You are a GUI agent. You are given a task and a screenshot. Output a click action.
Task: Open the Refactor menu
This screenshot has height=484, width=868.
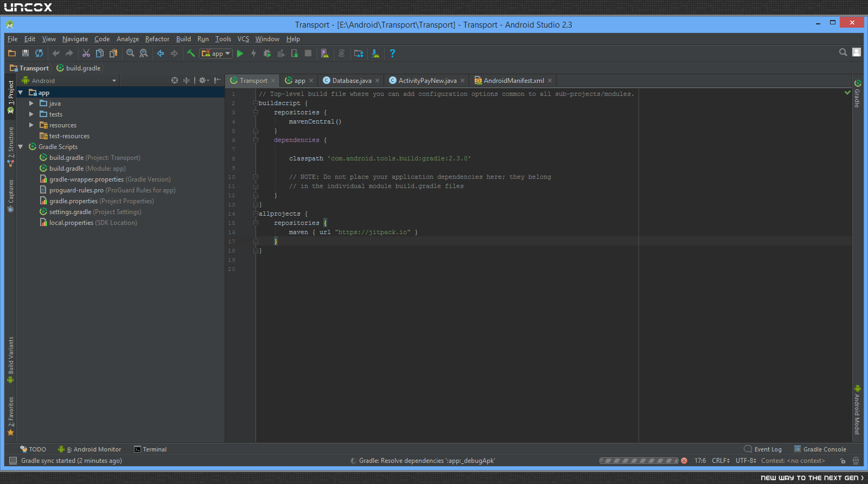(157, 39)
